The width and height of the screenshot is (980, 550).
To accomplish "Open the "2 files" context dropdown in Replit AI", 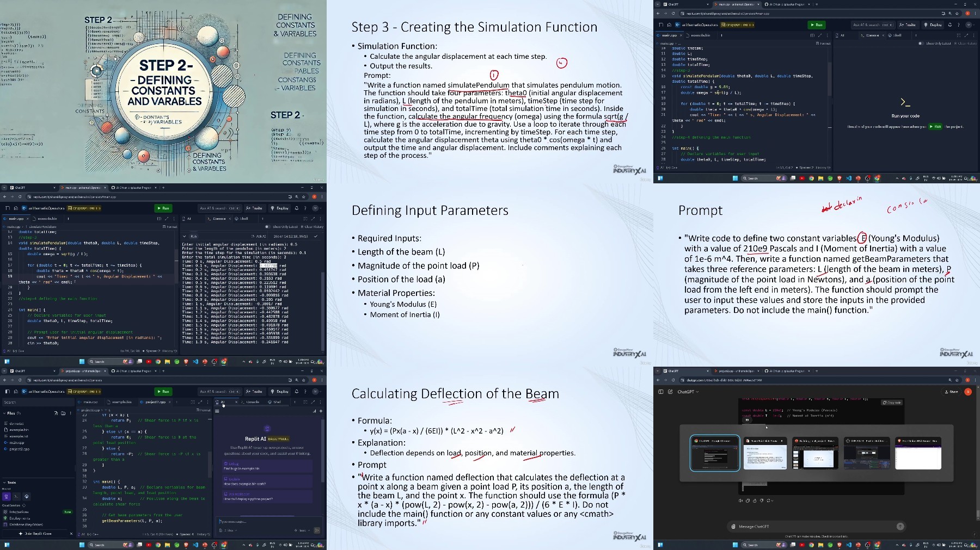I will (228, 530).
